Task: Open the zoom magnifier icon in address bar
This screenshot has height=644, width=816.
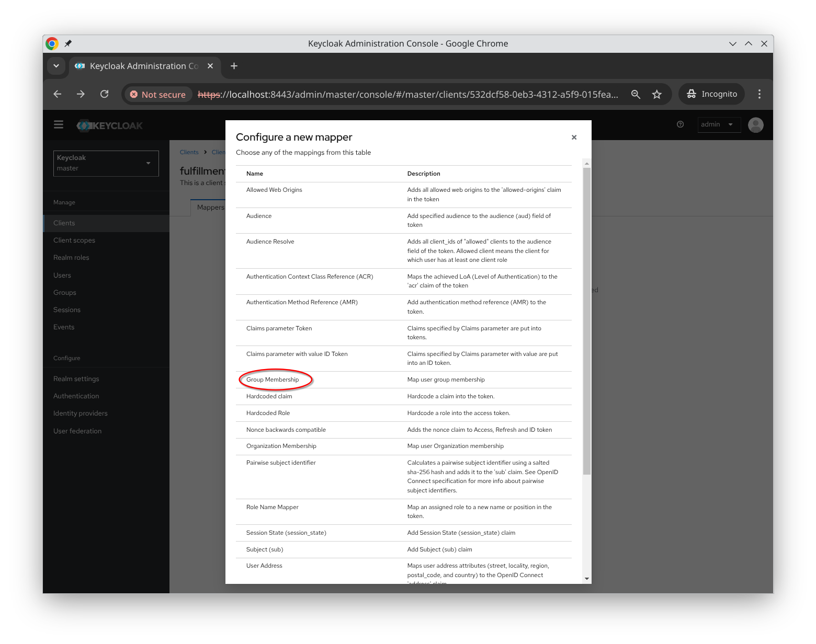Action: pyautogui.click(x=636, y=94)
